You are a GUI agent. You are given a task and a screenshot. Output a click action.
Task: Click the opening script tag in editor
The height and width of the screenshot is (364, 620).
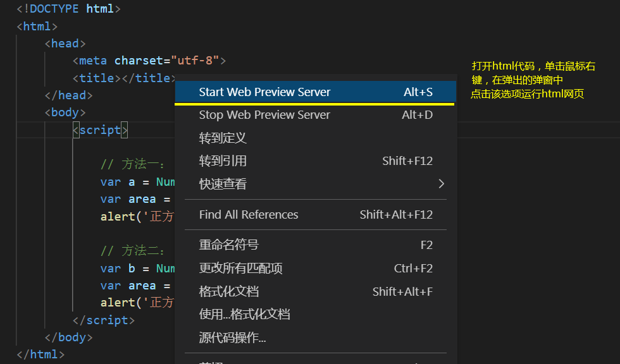[x=101, y=130]
